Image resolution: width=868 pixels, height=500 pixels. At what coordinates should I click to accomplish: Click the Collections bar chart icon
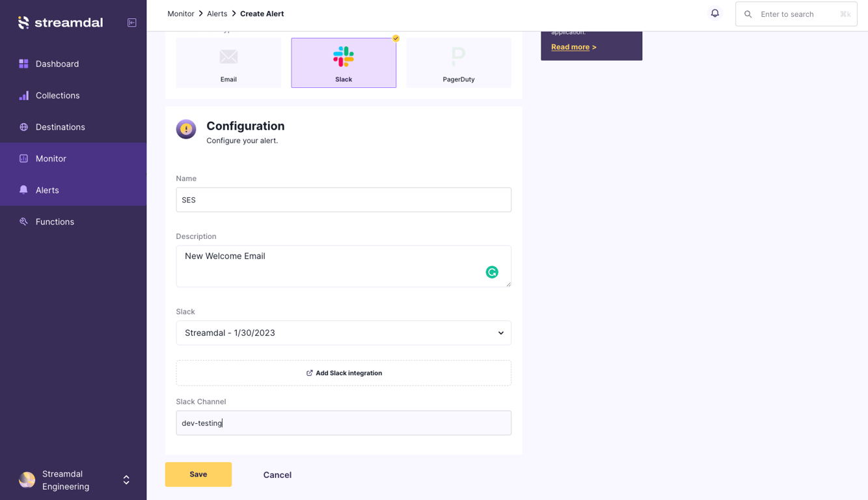(23, 95)
